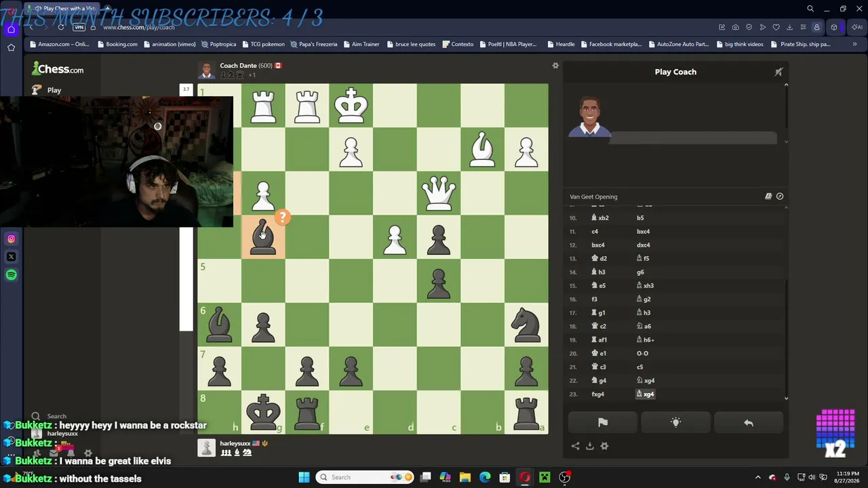Reload the page with the refresh button
Viewport: 868px width, 488px height.
(x=61, y=27)
